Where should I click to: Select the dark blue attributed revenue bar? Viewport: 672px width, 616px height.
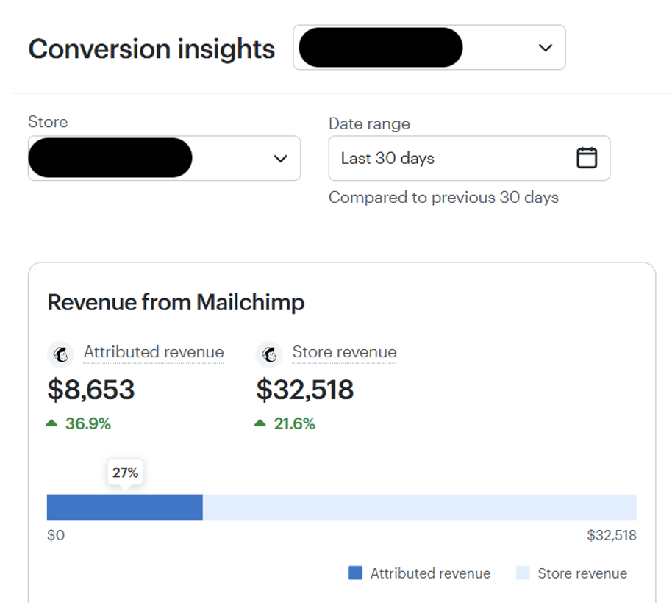(x=125, y=507)
